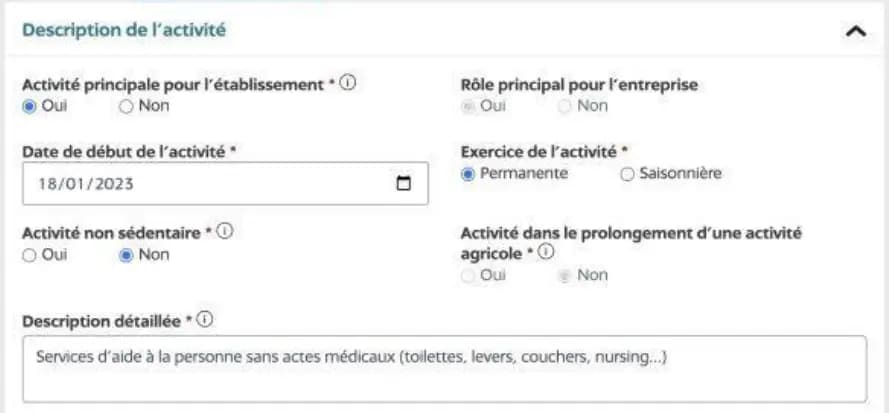Screen dimensions: 889x413
Task: Click info icon beside Activité principale pour l'établissement
Action: 348,84
